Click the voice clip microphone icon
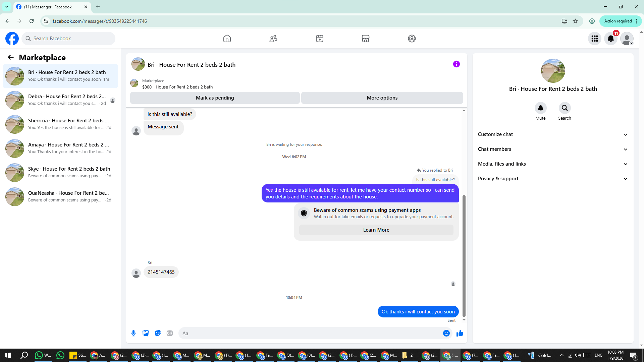 (x=133, y=333)
